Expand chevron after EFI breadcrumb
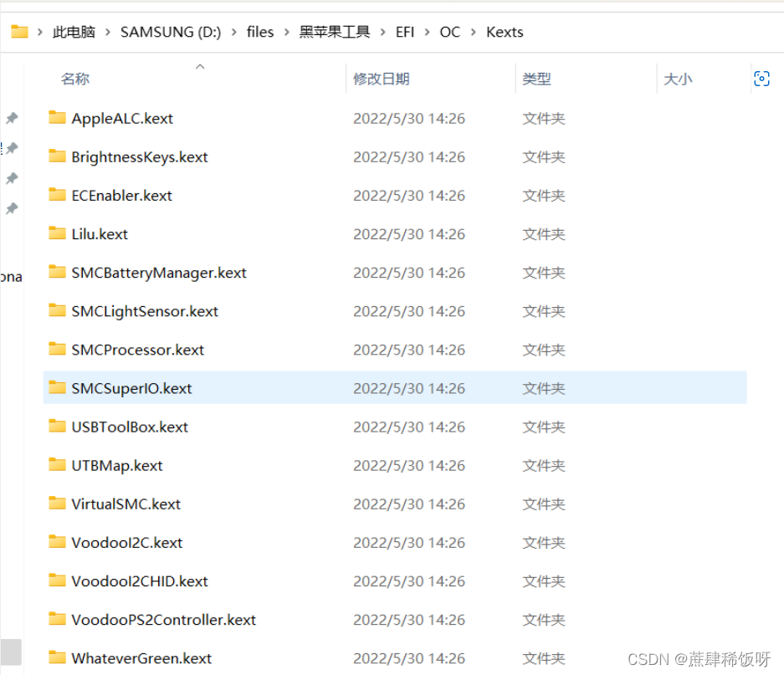The height and width of the screenshot is (675, 784). 427,32
